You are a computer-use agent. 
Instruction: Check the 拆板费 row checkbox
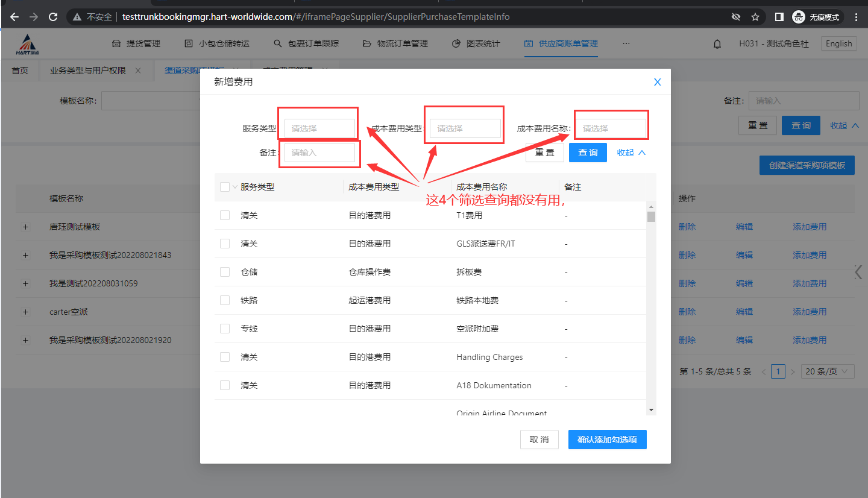[225, 272]
